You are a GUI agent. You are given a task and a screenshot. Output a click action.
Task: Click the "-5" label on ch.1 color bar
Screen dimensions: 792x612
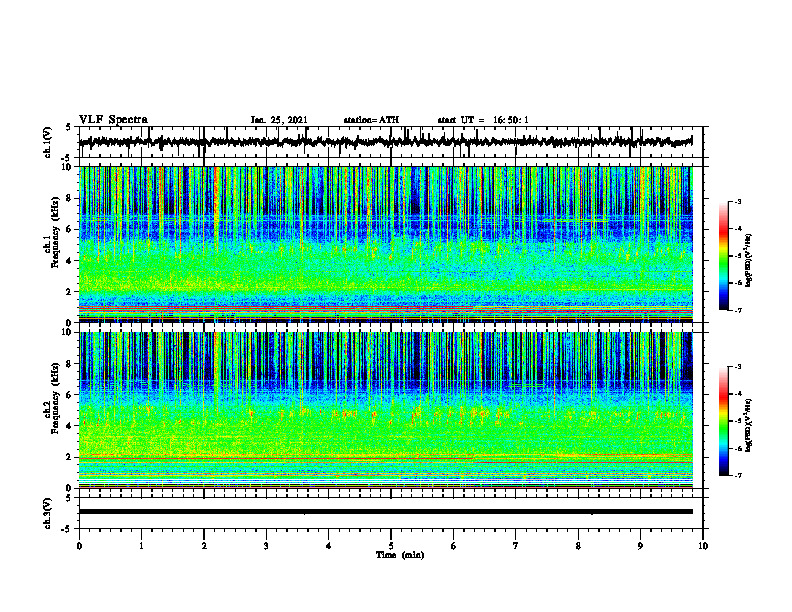pyautogui.click(x=738, y=256)
